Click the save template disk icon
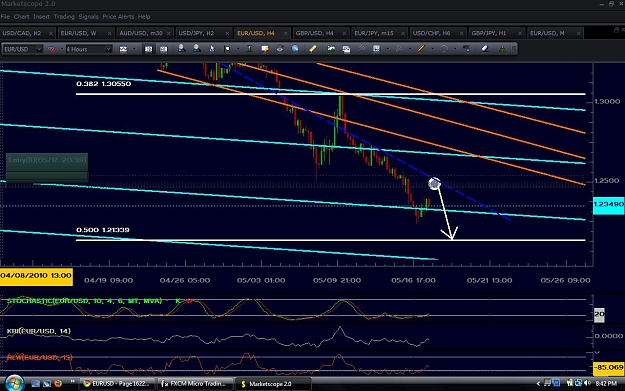This screenshot has height=391, width=625. tap(376, 49)
